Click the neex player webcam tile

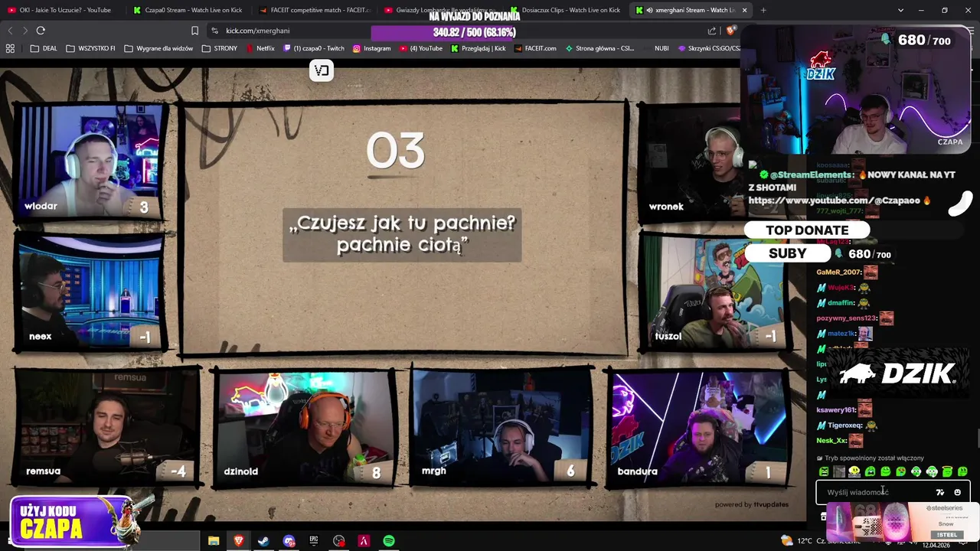click(90, 294)
